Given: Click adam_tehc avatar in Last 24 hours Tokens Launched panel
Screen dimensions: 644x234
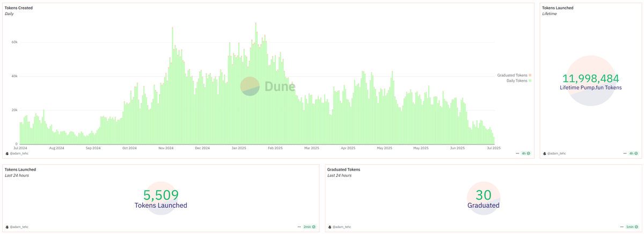Looking at the screenshot, I should click(x=7, y=227).
